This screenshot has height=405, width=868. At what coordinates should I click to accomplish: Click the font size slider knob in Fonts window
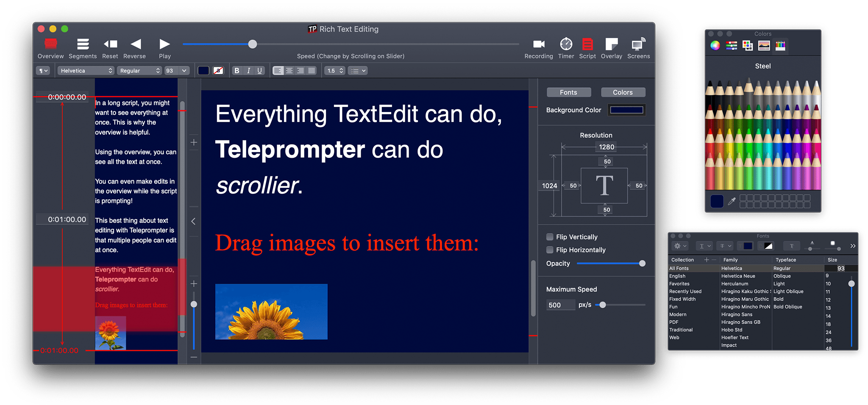tap(851, 284)
